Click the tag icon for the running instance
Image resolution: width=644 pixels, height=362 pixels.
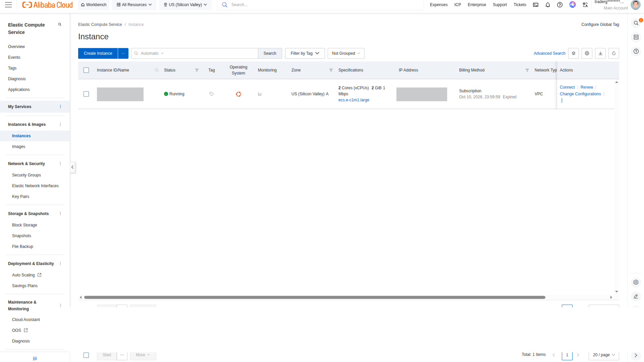coord(212,94)
